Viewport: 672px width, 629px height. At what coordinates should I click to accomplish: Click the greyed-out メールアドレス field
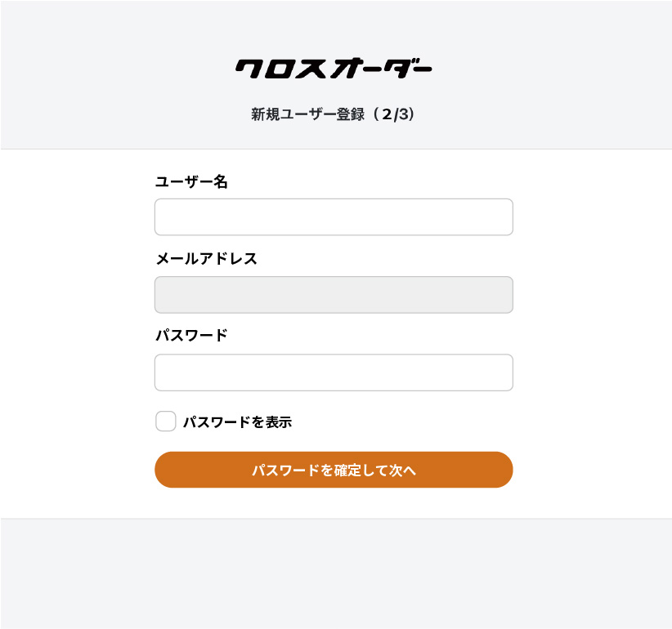pyautogui.click(x=334, y=295)
